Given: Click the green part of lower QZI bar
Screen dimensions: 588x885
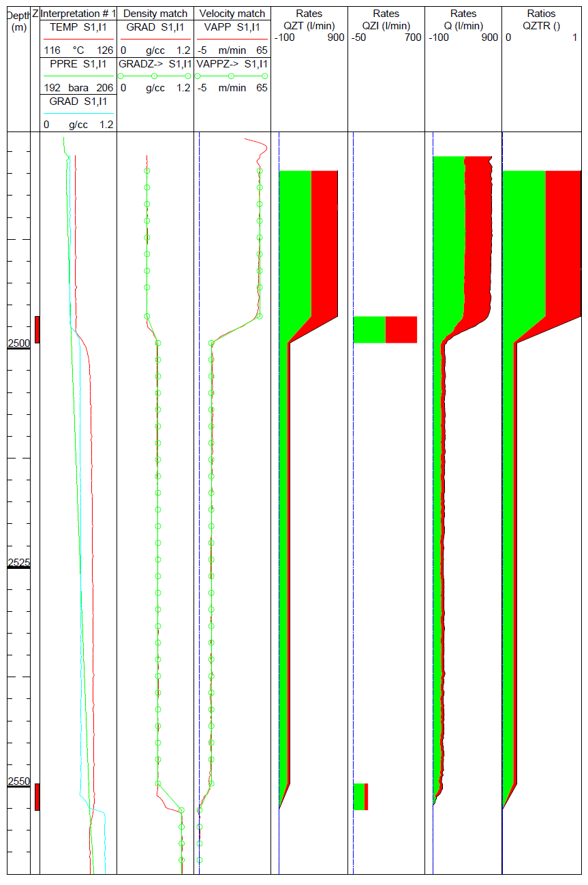Looking at the screenshot, I should (358, 796).
